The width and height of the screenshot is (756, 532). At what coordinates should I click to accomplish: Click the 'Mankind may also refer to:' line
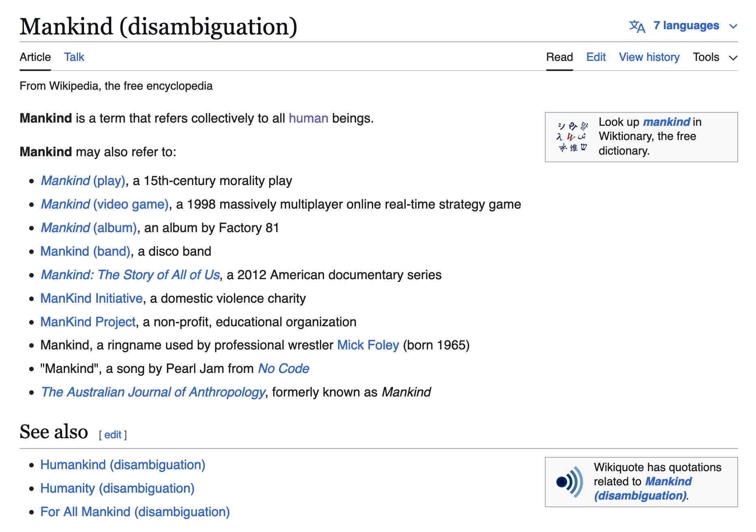[x=98, y=152]
